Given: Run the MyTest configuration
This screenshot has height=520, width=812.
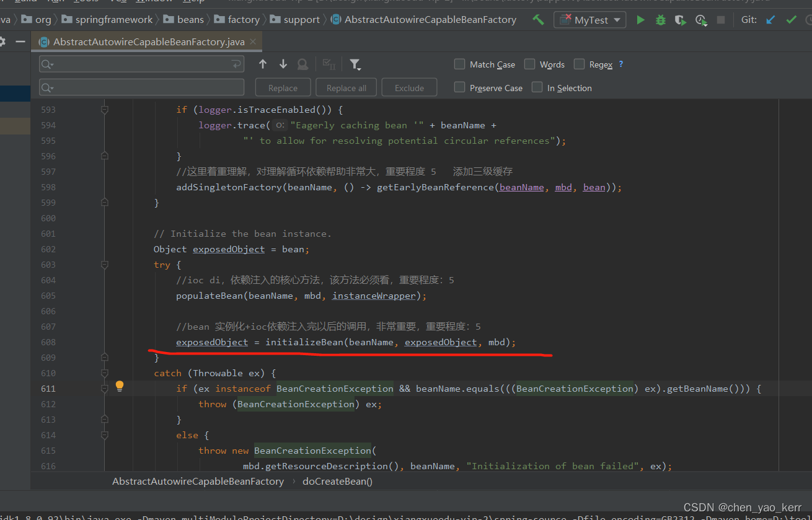Looking at the screenshot, I should coord(640,20).
